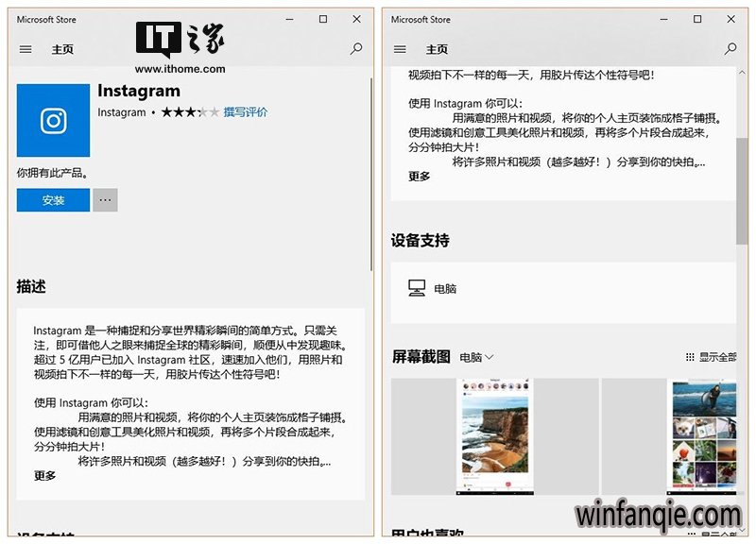This screenshot has height=544, width=756.
Task: Click the Instagram app logo tile
Action: click(x=53, y=121)
